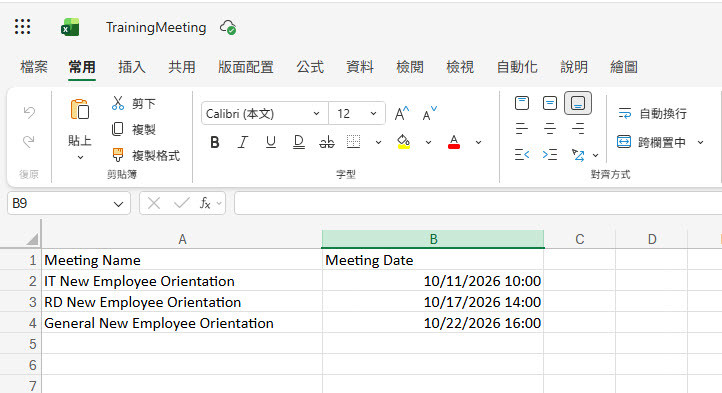This screenshot has width=722, height=393.
Task: Open insert function fx
Action: 205,203
